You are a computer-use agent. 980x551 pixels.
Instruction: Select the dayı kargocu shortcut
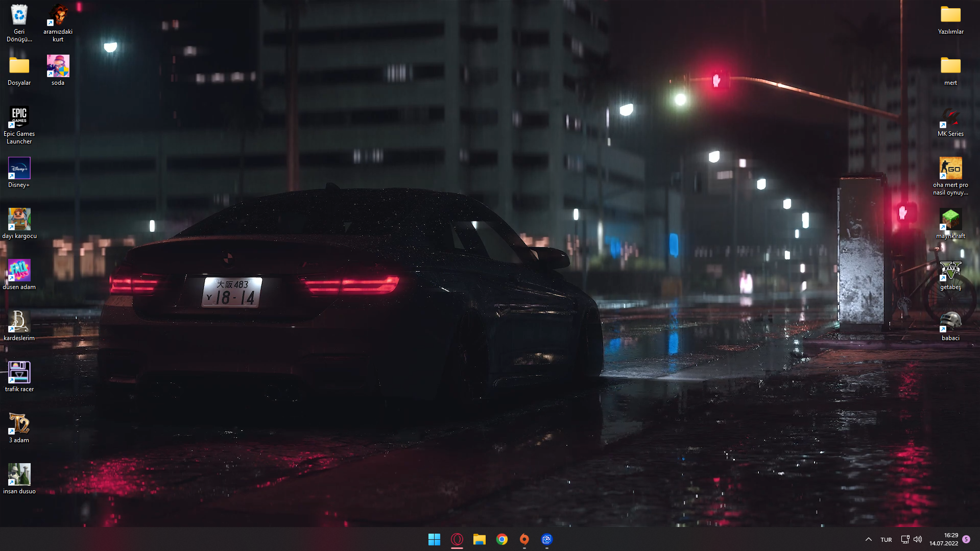[19, 224]
